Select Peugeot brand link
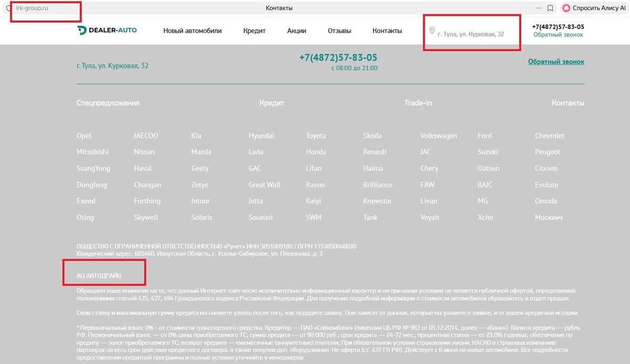630x364 pixels. click(548, 152)
